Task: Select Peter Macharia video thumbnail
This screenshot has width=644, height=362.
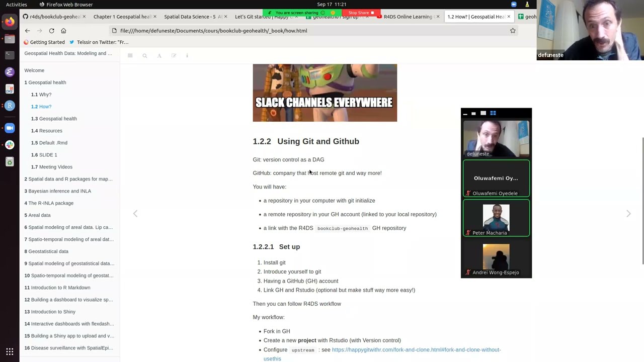Action: 496,218
